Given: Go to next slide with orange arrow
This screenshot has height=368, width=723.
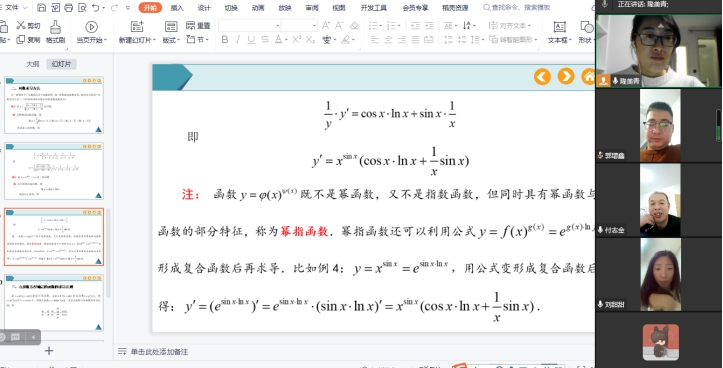Looking at the screenshot, I should 566,76.
